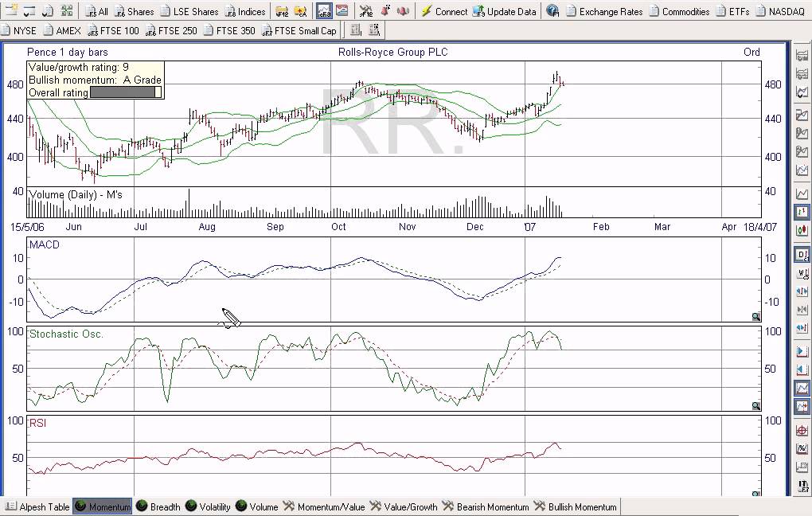This screenshot has height=516, width=812.
Task: Toggle the highlighted chart view icon
Action: tap(324, 11)
